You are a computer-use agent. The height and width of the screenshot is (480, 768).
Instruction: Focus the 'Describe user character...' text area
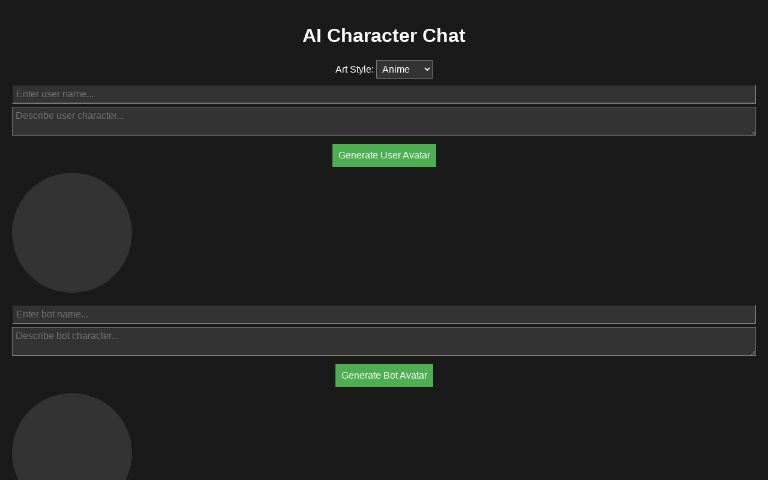383,121
